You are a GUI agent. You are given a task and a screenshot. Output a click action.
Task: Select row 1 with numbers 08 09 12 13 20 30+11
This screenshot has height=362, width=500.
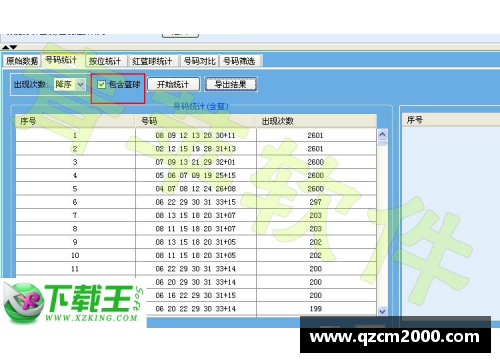[x=196, y=135]
